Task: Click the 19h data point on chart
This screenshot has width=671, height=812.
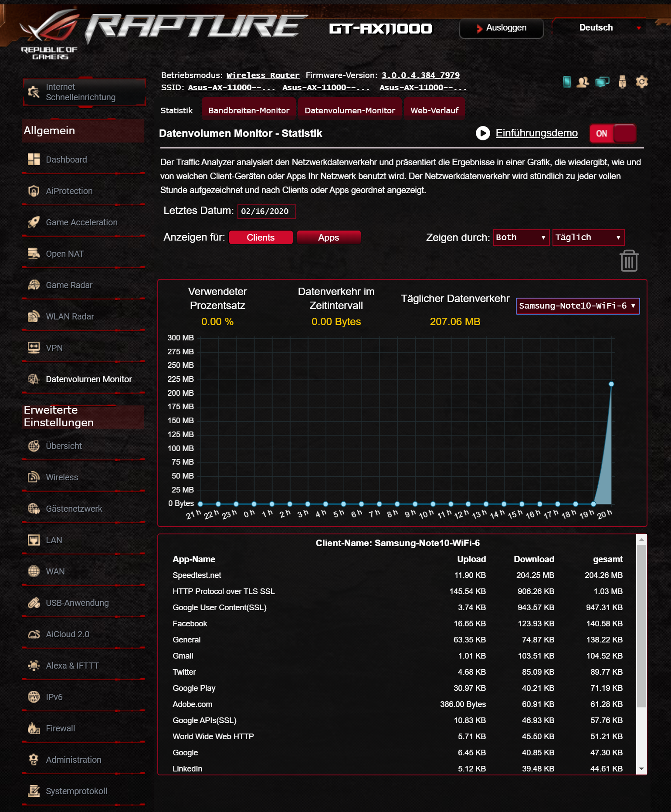Action: 593,504
